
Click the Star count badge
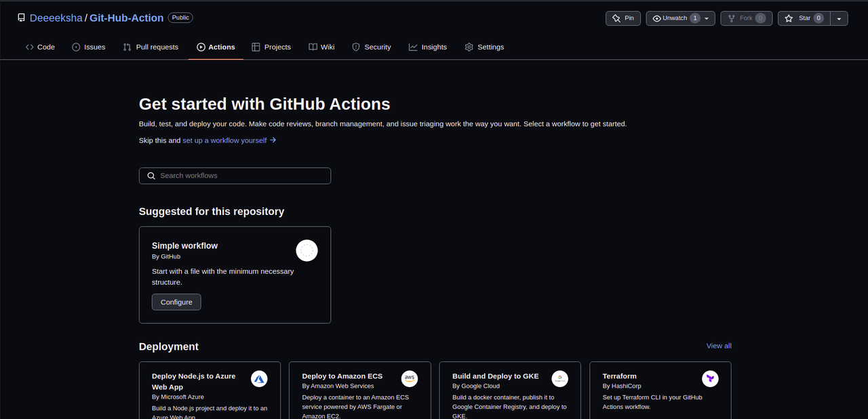click(x=818, y=18)
